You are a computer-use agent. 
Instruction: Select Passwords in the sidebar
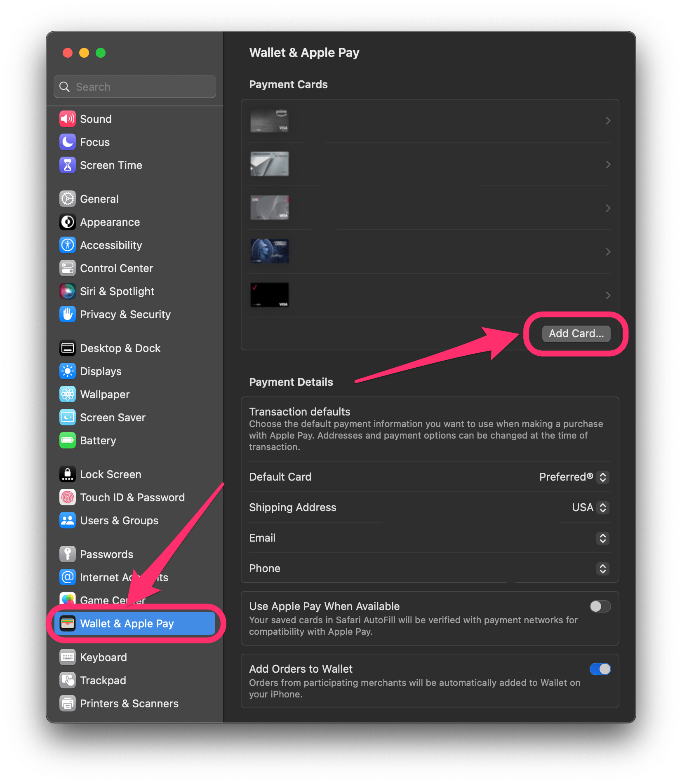click(x=135, y=554)
